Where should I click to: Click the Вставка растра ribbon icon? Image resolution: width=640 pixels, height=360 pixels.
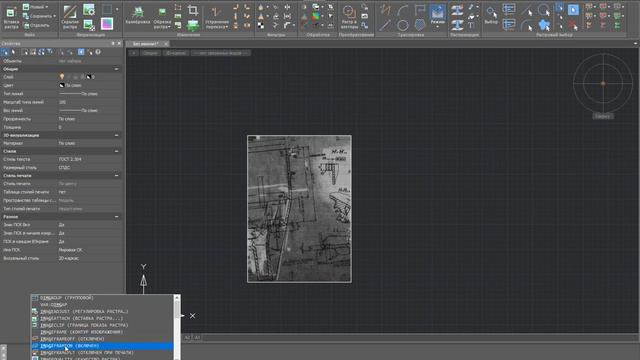click(x=11, y=18)
